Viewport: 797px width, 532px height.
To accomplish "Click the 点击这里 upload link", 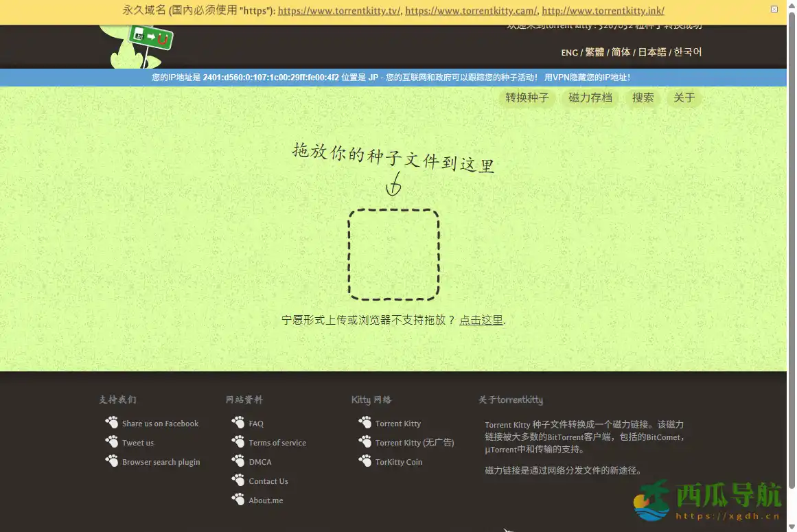I will click(x=481, y=320).
